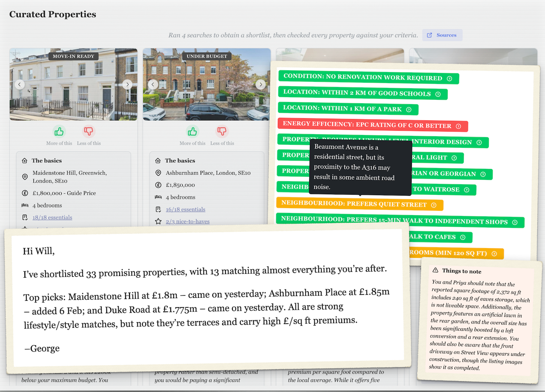The height and width of the screenshot is (392, 545).
Task: Open help icon on Natural Light tag
Action: (454, 158)
